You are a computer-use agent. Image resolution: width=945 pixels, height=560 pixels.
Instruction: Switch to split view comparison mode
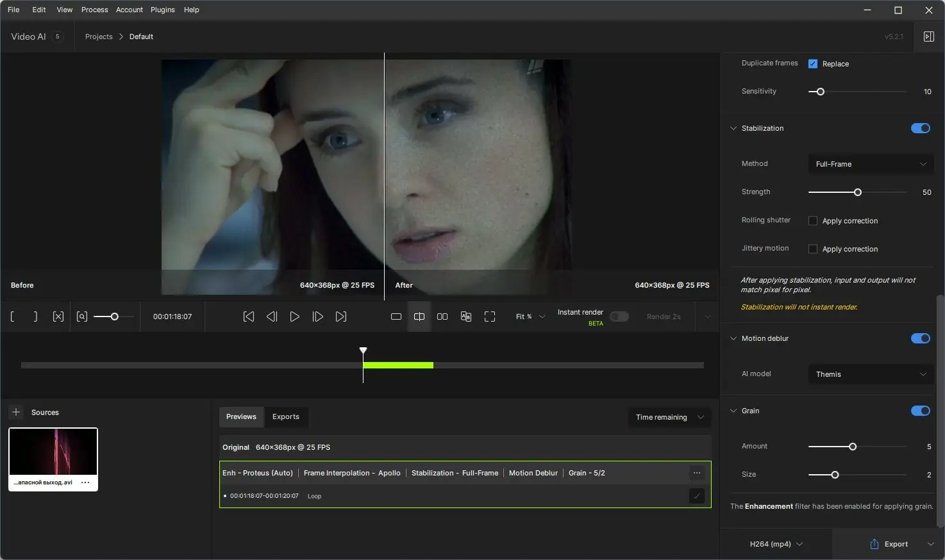pos(419,317)
